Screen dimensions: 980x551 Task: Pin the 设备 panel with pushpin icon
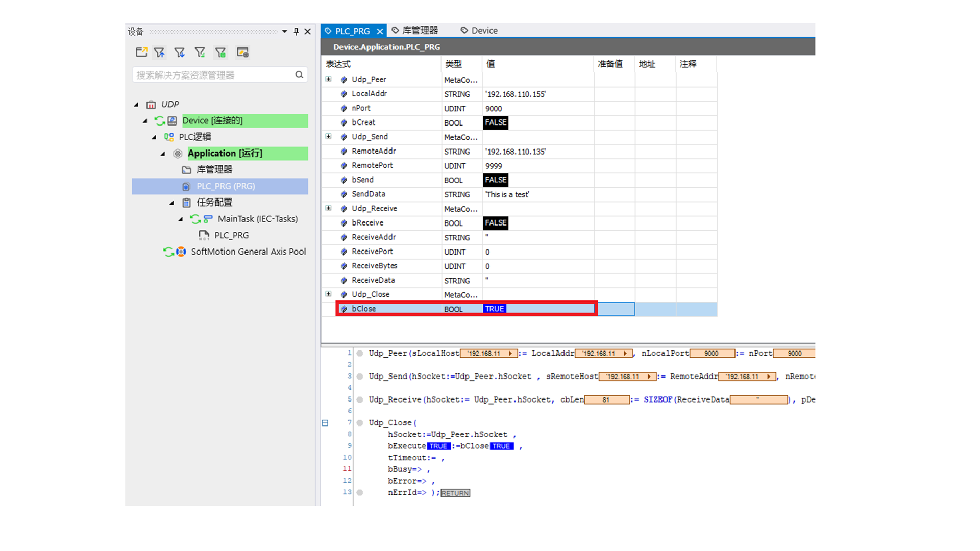tap(296, 32)
